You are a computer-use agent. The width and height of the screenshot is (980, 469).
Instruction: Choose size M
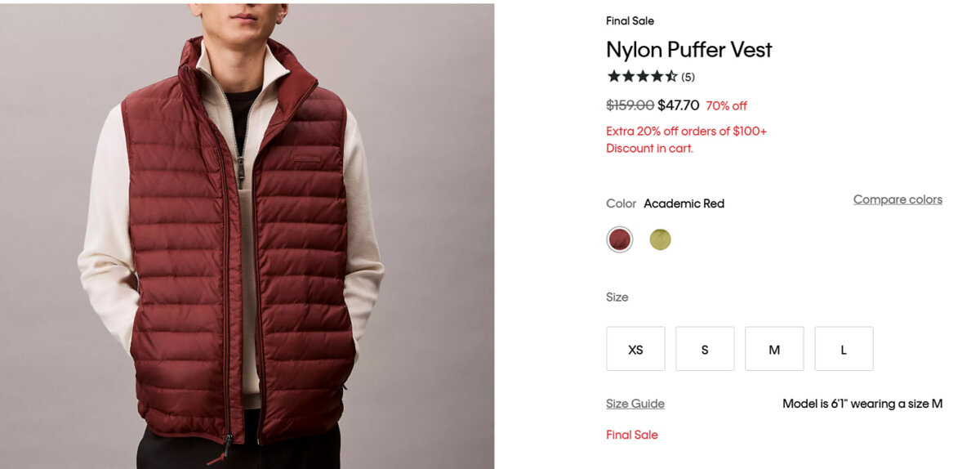pyautogui.click(x=774, y=349)
